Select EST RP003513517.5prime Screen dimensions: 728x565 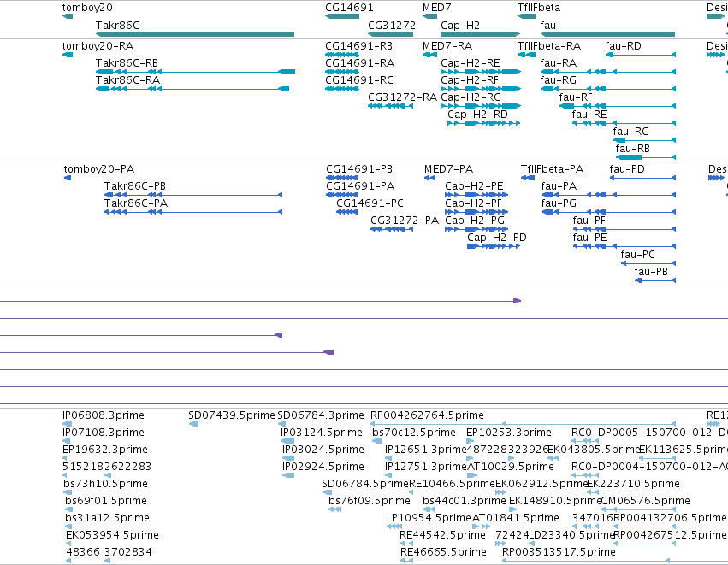pyautogui.click(x=615, y=561)
